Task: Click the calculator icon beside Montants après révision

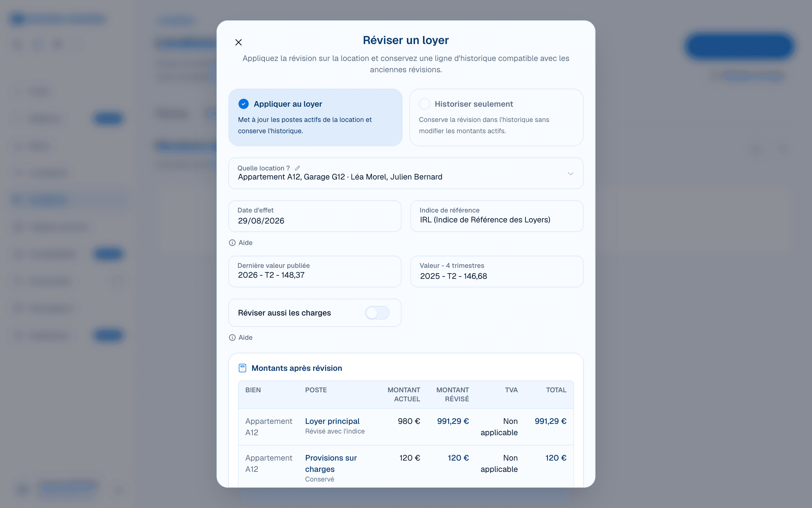Action: (242, 368)
